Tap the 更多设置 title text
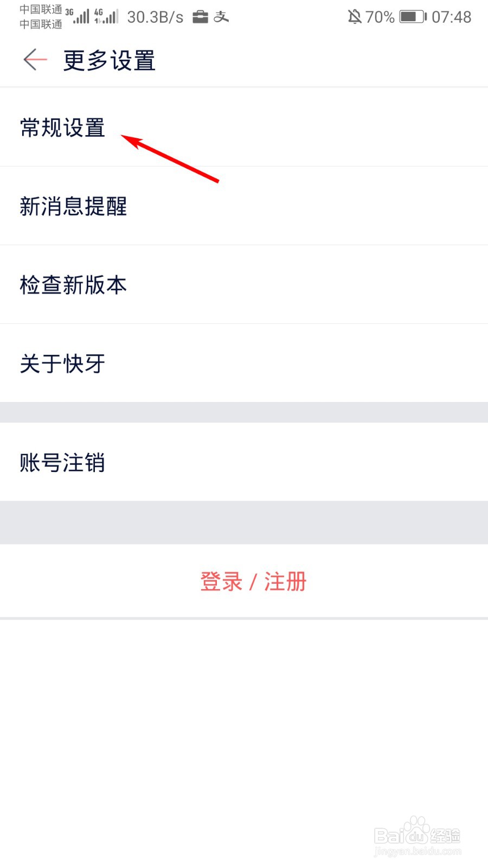The image size is (488, 868). click(x=108, y=61)
